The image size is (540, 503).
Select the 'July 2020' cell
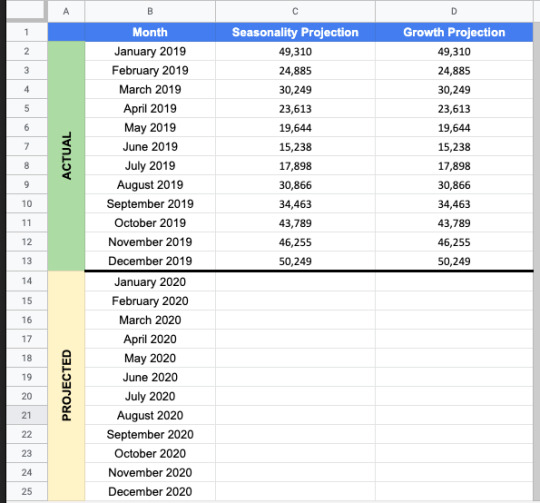(x=150, y=396)
